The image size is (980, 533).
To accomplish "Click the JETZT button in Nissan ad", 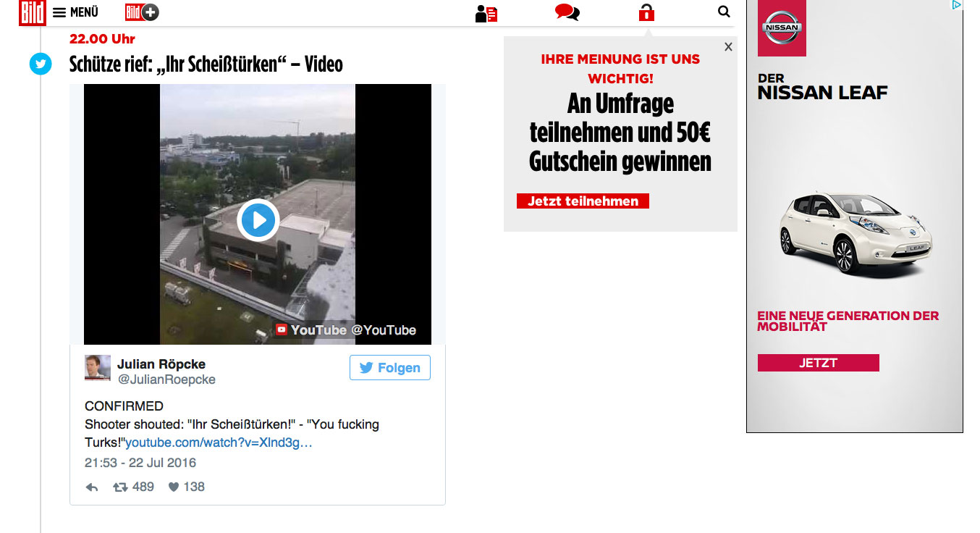I will (x=818, y=363).
